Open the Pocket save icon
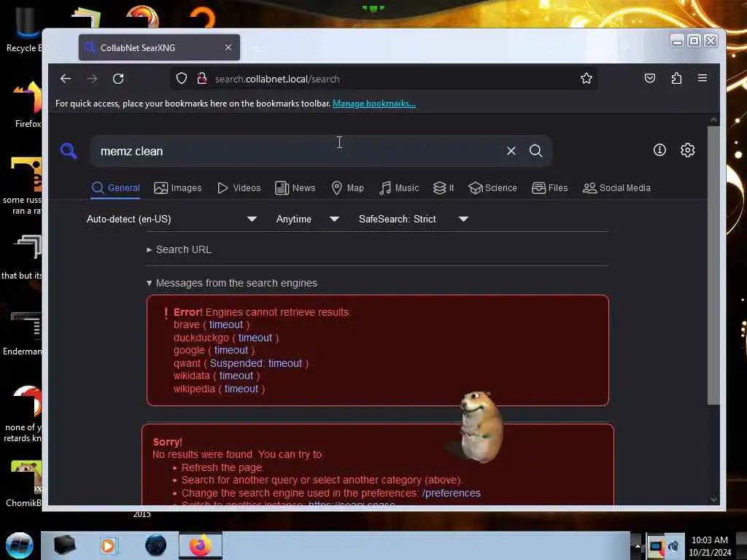Screen dimensions: 747x560 [650, 78]
